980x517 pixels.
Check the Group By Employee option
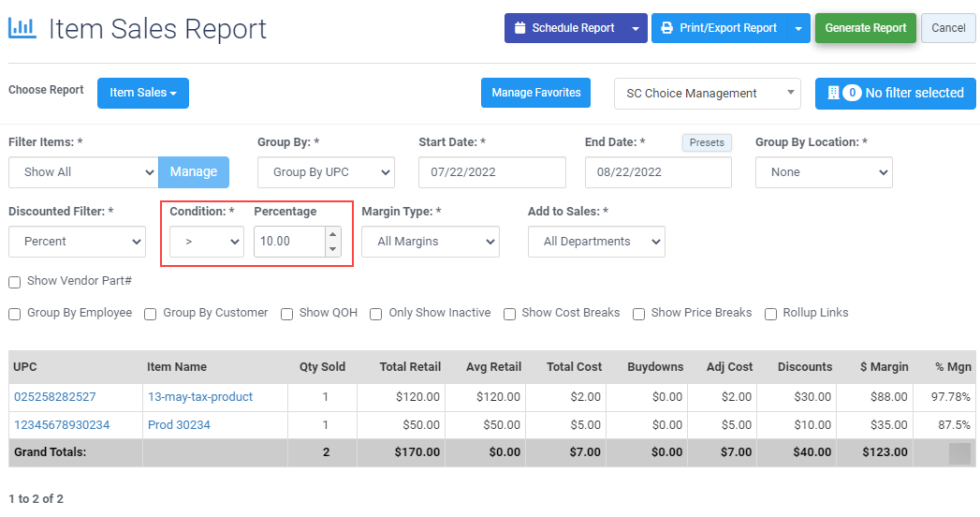pyautogui.click(x=15, y=314)
